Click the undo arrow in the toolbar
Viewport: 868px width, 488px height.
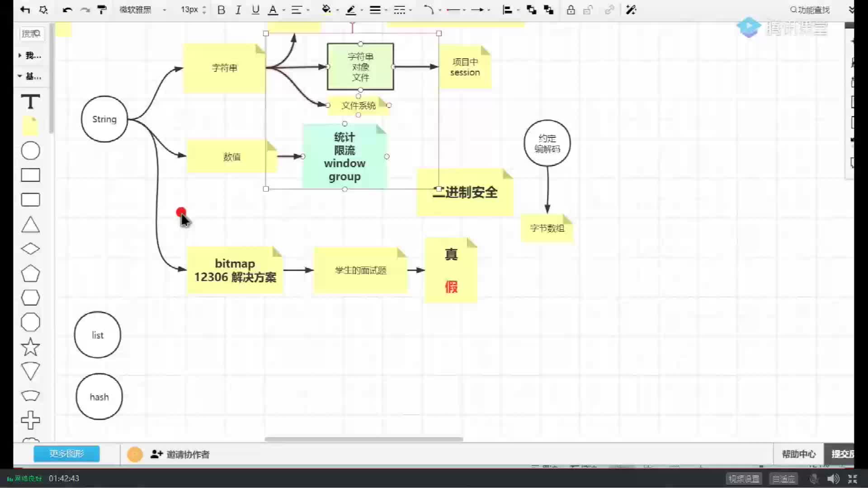coord(67,10)
